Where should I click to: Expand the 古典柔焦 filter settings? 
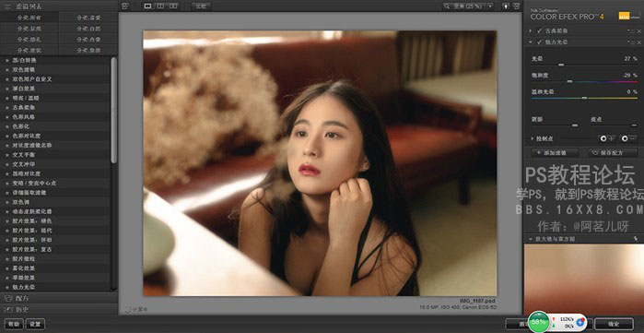coord(531,30)
